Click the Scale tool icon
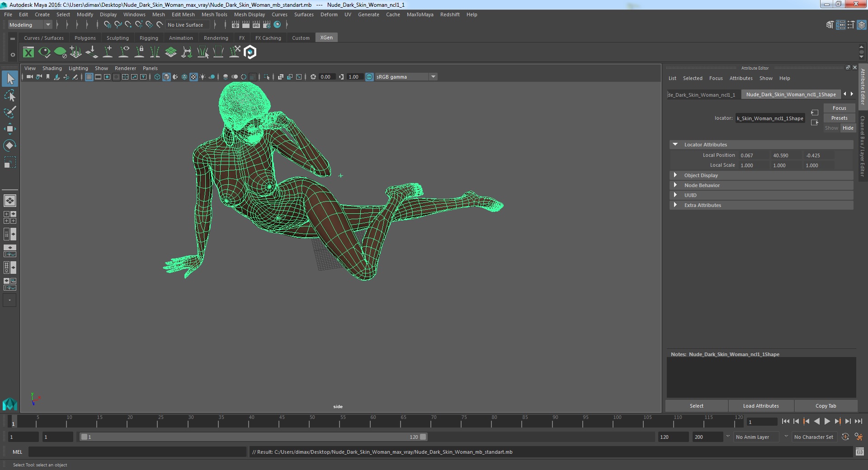Screen dimensions: 868x470 [9, 162]
